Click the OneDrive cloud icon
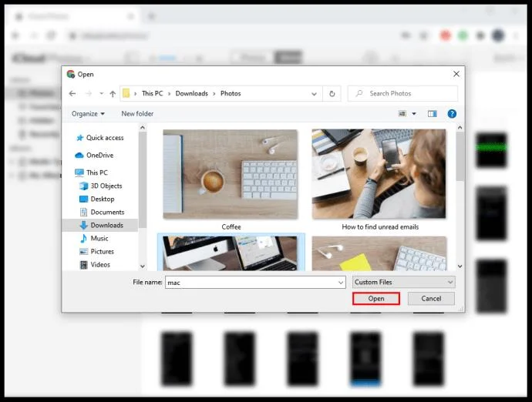Screen dimensions: 532x402 coord(79,156)
